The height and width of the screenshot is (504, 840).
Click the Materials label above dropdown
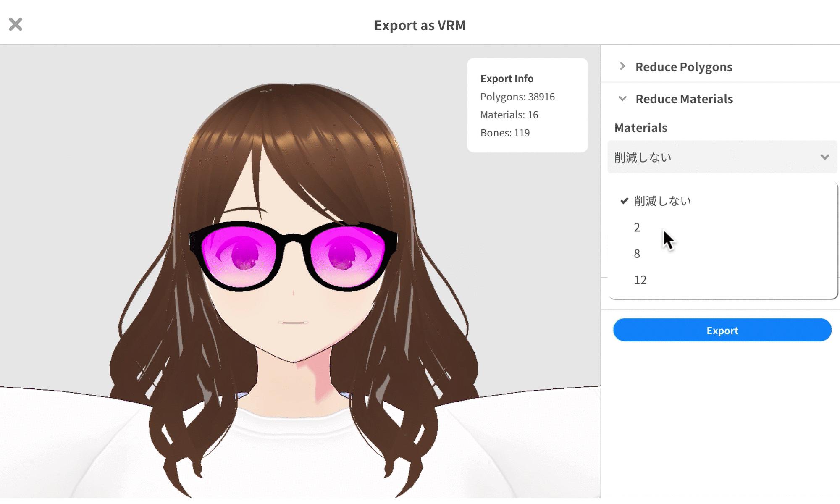[641, 128]
